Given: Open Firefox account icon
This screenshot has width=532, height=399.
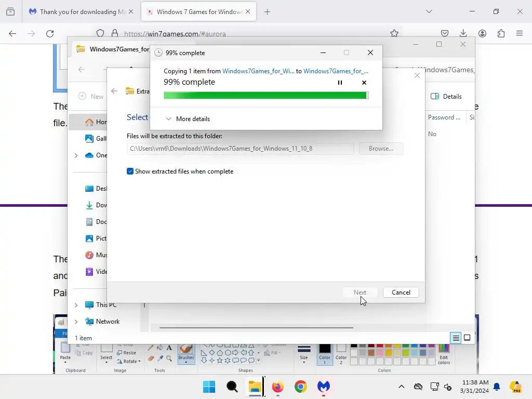Looking at the screenshot, I should (x=482, y=33).
